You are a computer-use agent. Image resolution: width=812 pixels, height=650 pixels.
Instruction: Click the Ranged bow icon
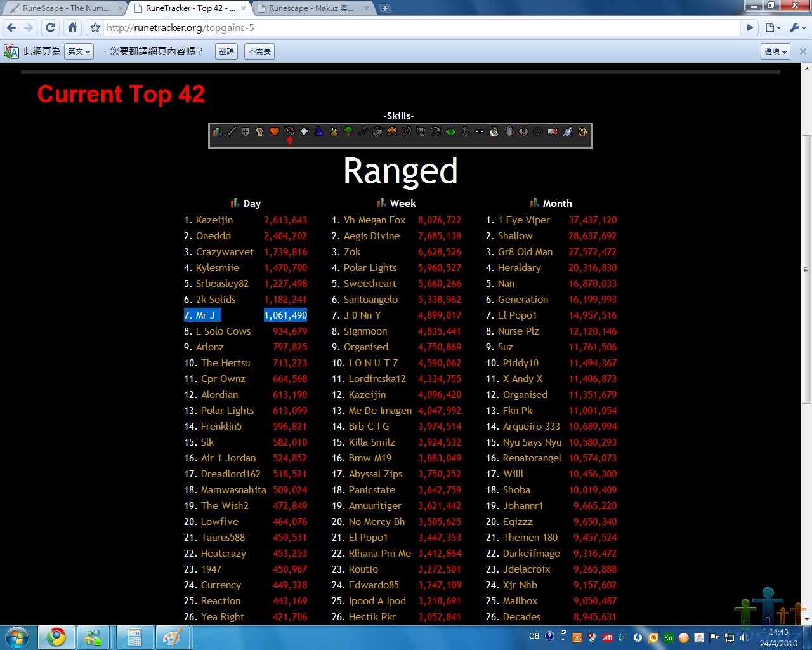[289, 131]
